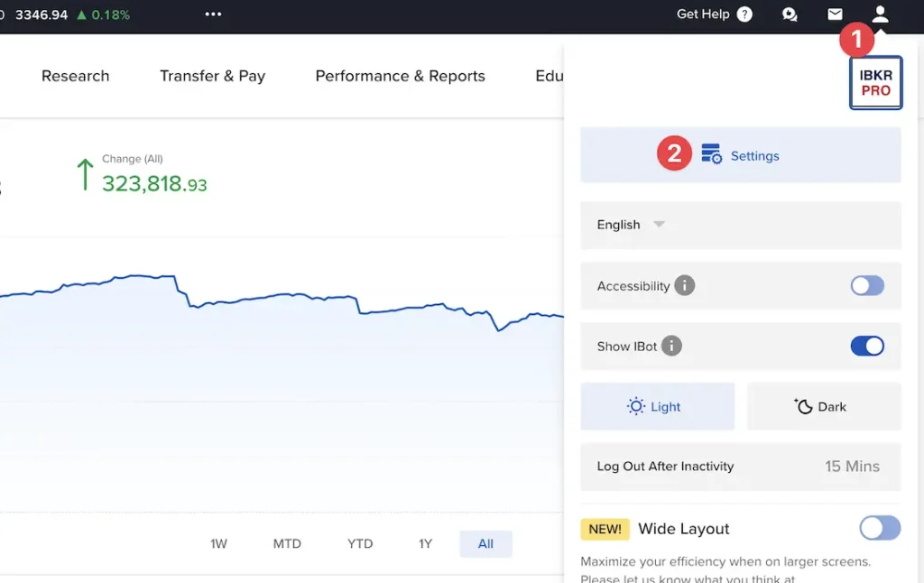Select the 1Y chart period

point(425,543)
